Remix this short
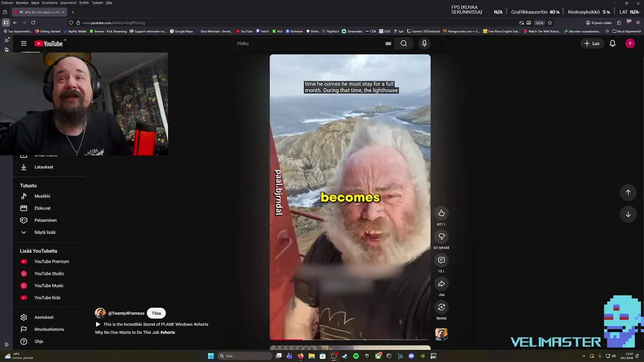This screenshot has width=644, height=362. 441,307
